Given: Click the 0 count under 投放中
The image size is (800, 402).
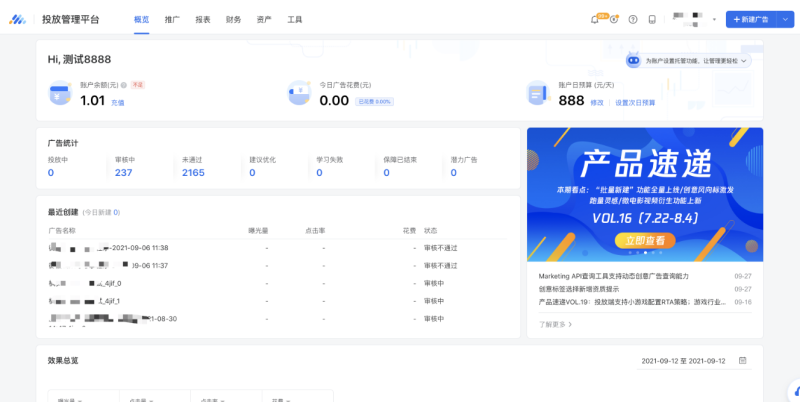Looking at the screenshot, I should pyautogui.click(x=51, y=172).
